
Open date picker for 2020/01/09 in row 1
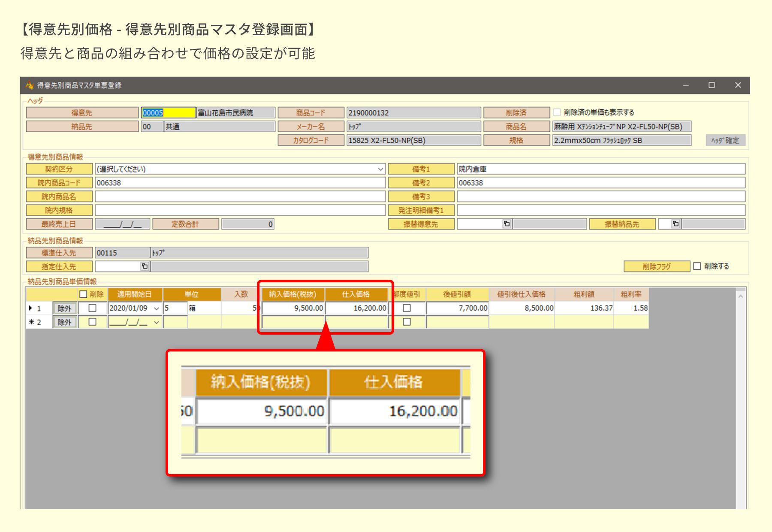[x=157, y=308]
